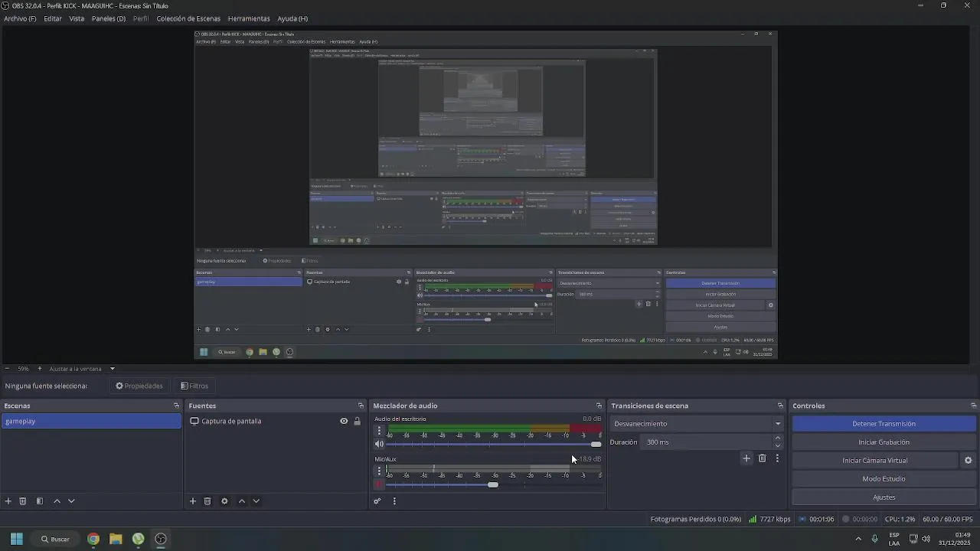980x551 pixels.
Task: Open scene filters icon in Escenas toolbar
Action: pos(40,501)
